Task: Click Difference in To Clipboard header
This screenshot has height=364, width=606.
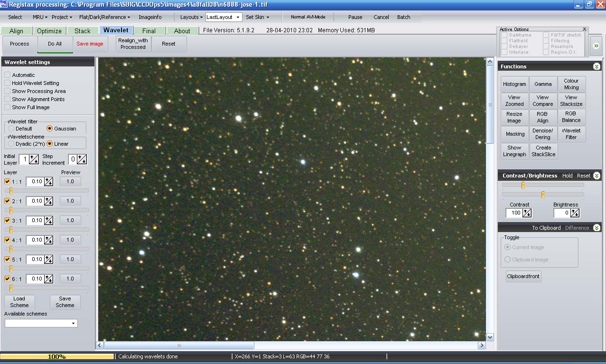Action: click(577, 228)
